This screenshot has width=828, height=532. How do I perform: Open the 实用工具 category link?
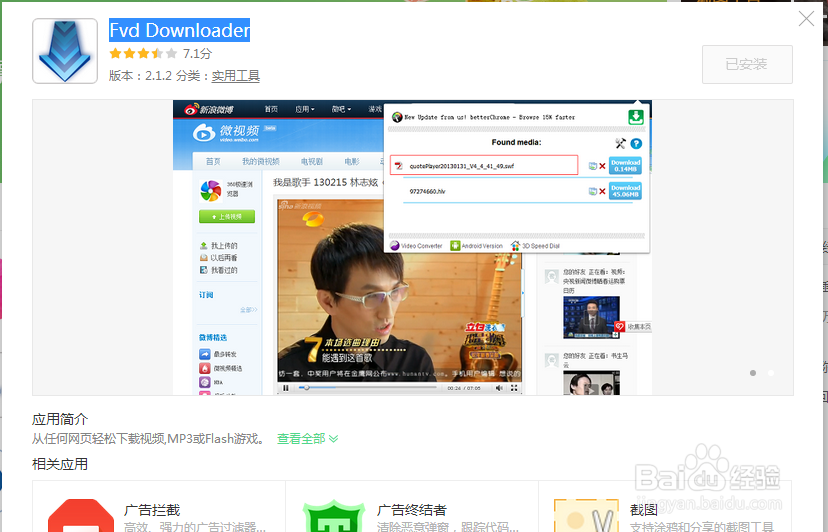(236, 76)
